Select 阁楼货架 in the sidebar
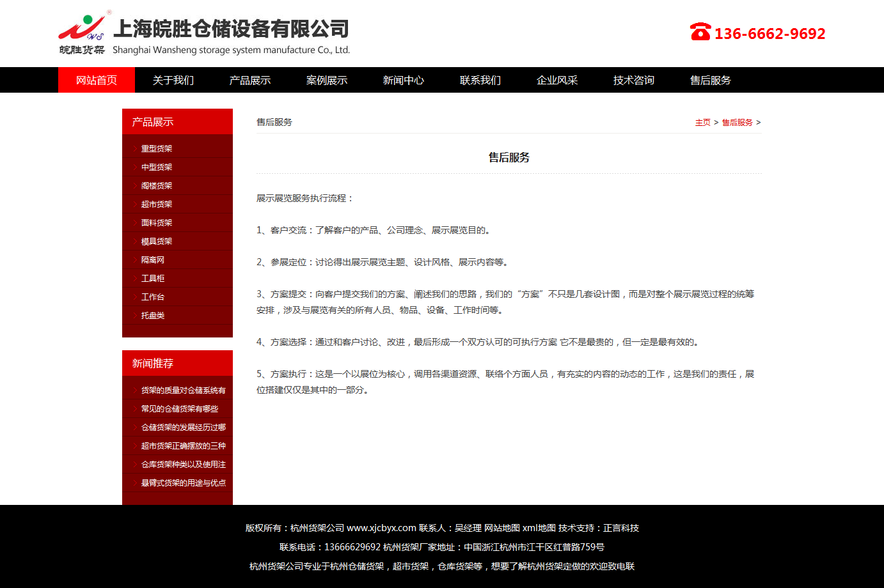884x588 pixels. pyautogui.click(x=157, y=185)
